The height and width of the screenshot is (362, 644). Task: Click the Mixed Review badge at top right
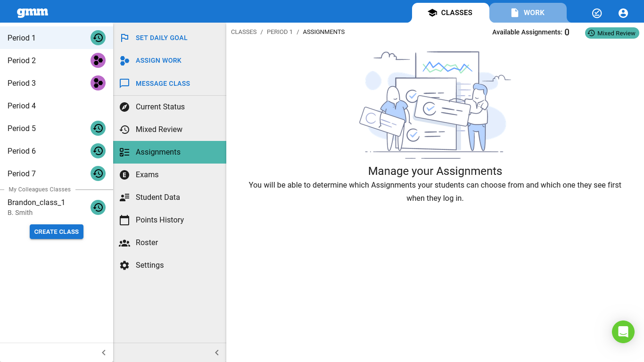tap(612, 33)
